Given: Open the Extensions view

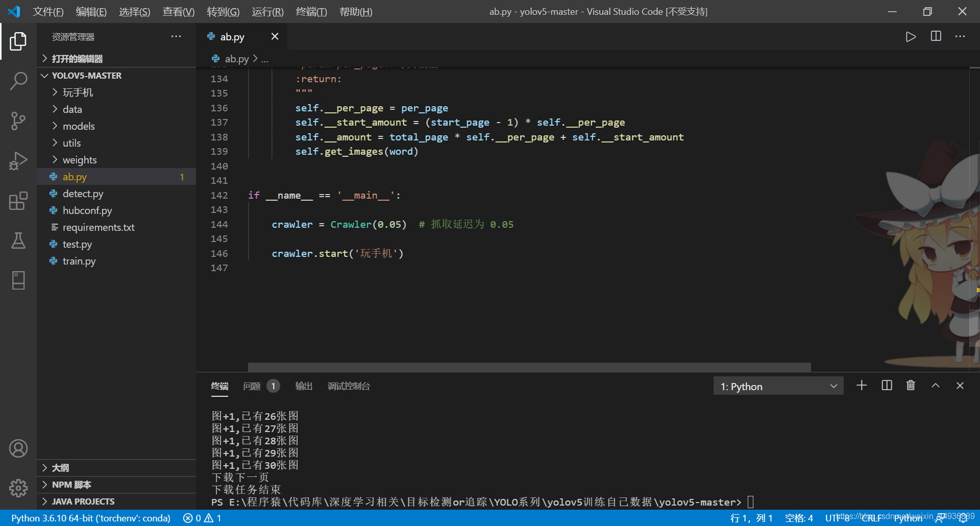Looking at the screenshot, I should [18, 201].
